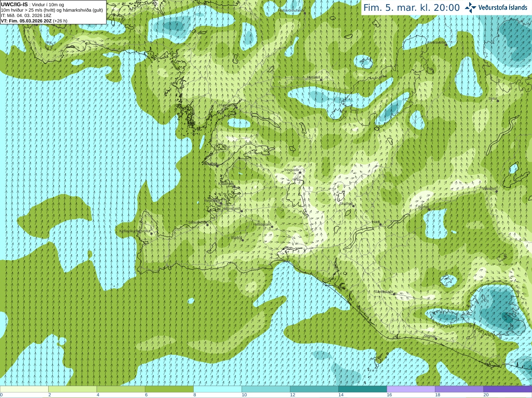Select the 10–12 m/s turquoise legend swatch
The image size is (532, 398).
(266, 389)
